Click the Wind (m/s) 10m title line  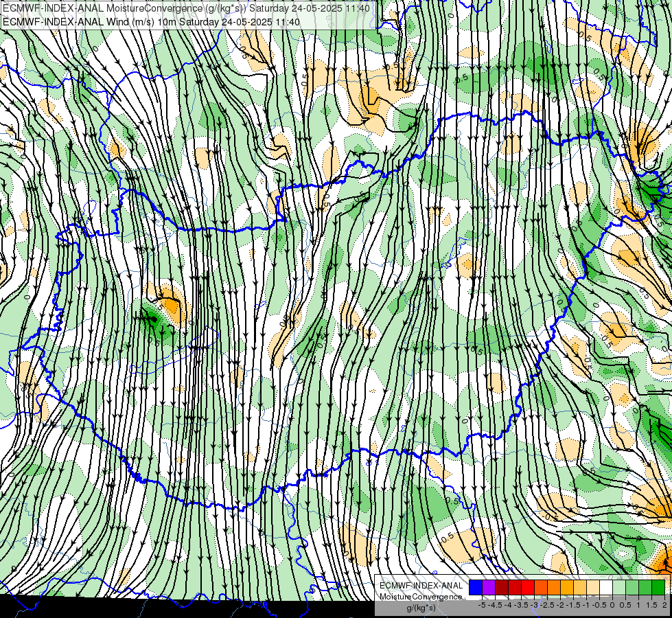(x=151, y=21)
